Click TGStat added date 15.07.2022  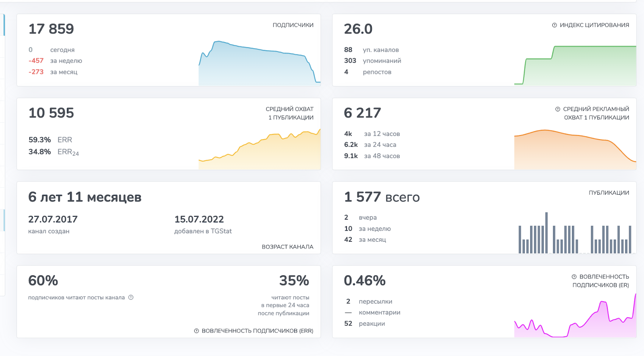click(199, 219)
